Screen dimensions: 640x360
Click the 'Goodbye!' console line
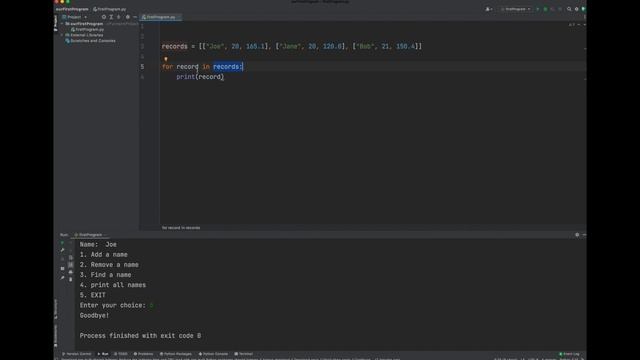pyautogui.click(x=94, y=316)
